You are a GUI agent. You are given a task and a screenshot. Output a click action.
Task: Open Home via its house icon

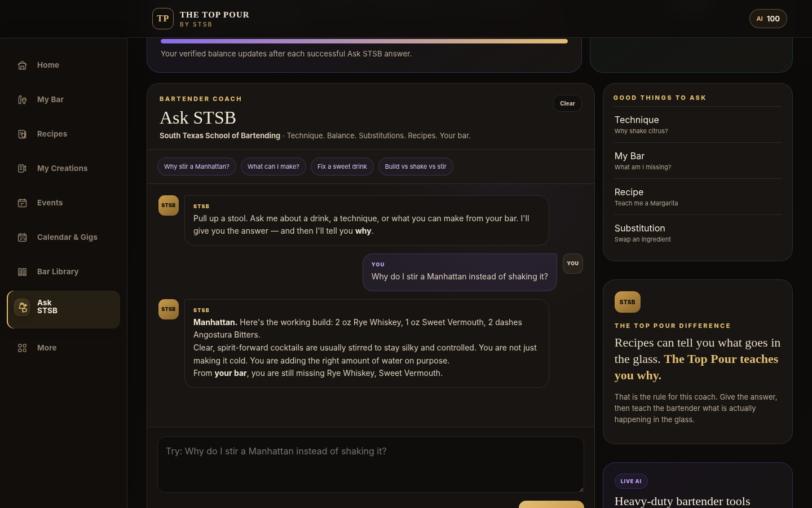point(22,65)
